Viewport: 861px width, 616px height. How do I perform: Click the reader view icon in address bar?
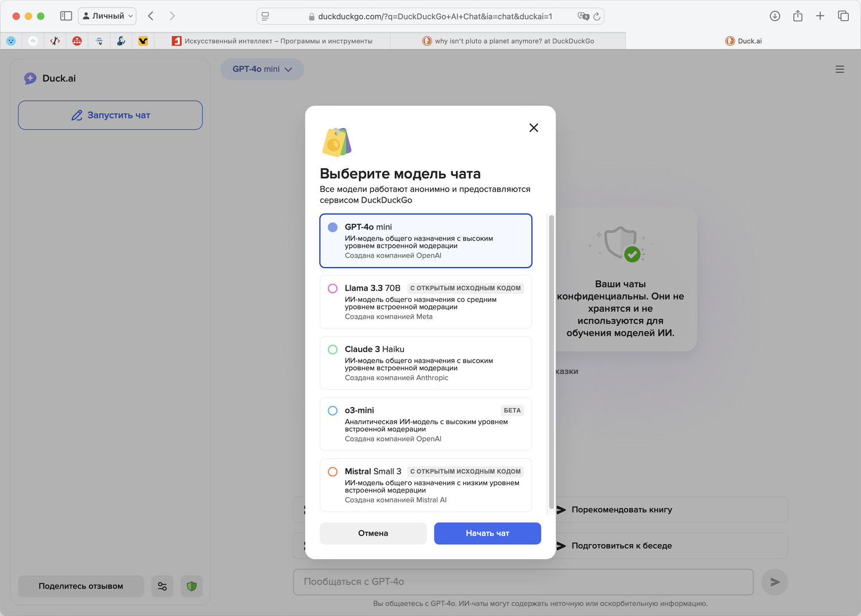click(x=265, y=17)
